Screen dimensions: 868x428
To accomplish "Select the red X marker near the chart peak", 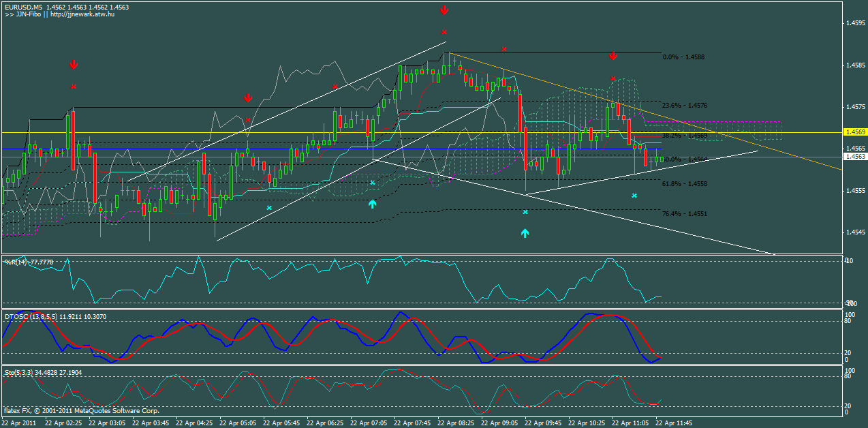I will point(445,31).
